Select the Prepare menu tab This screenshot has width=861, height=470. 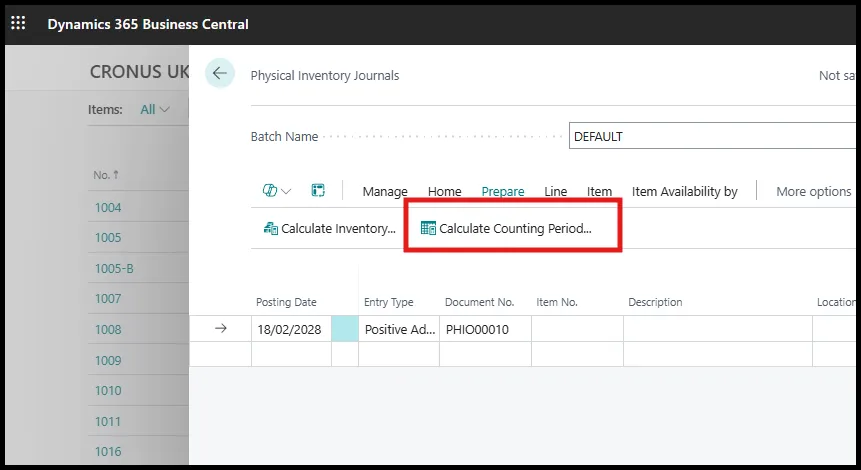click(503, 192)
